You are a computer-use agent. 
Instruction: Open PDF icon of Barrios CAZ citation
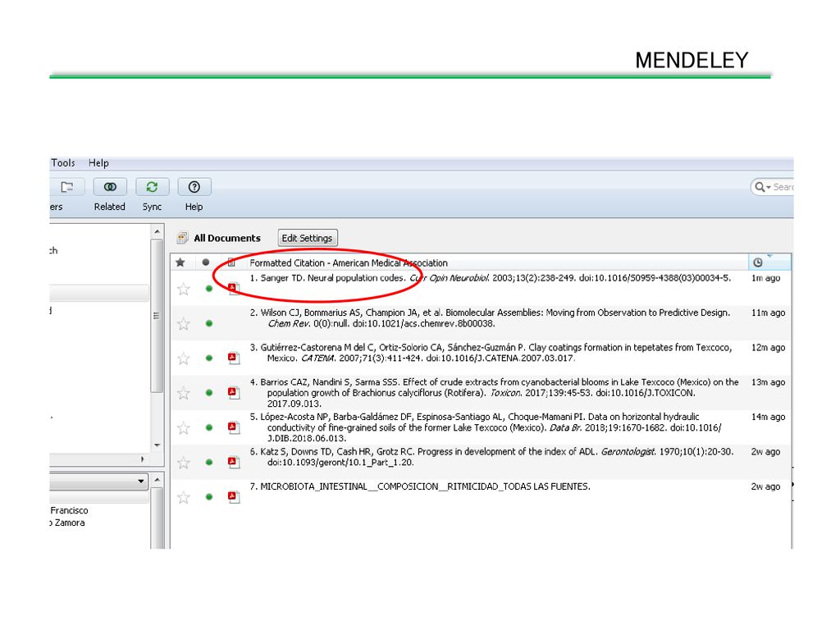pos(234,393)
